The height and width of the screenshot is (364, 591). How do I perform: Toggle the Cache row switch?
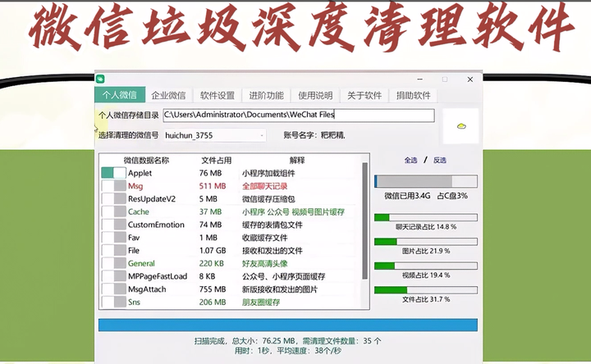113,212
